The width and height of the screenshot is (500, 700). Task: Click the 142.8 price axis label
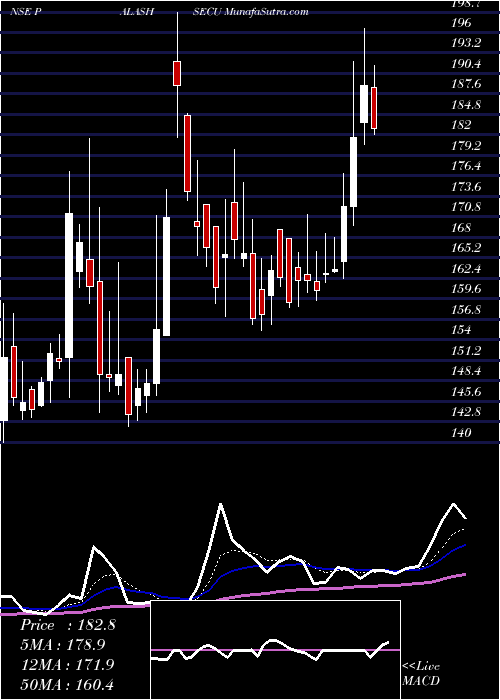pyautogui.click(x=466, y=411)
